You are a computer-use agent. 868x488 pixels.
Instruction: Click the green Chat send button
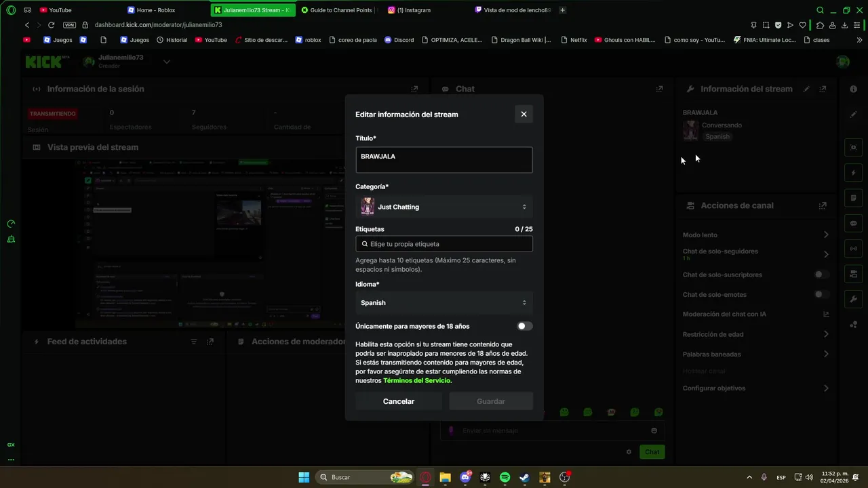[x=652, y=452]
